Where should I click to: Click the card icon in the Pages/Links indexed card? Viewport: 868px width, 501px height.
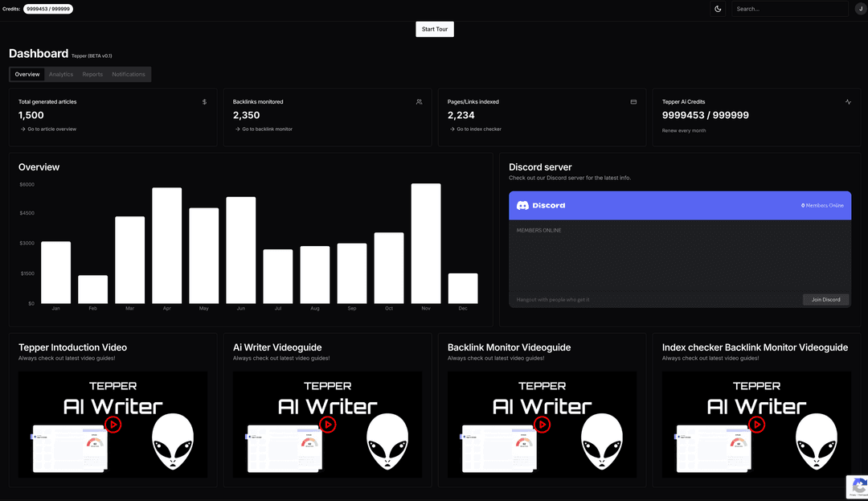633,102
